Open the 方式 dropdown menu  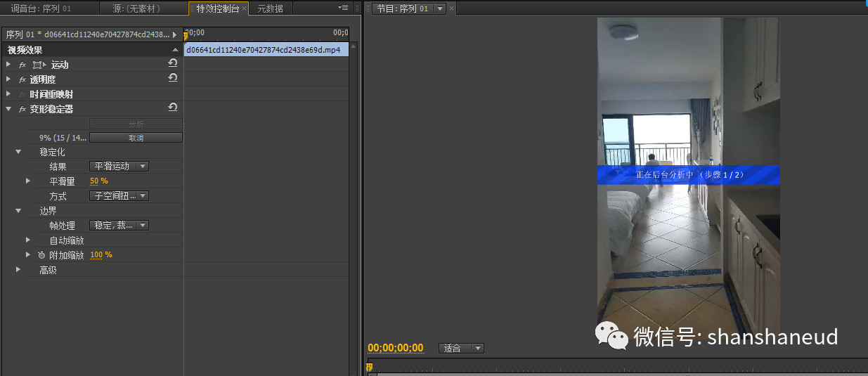[119, 196]
